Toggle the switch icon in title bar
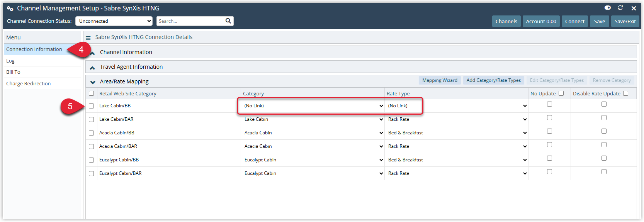Screen dimensions: 644x222 (608, 8)
